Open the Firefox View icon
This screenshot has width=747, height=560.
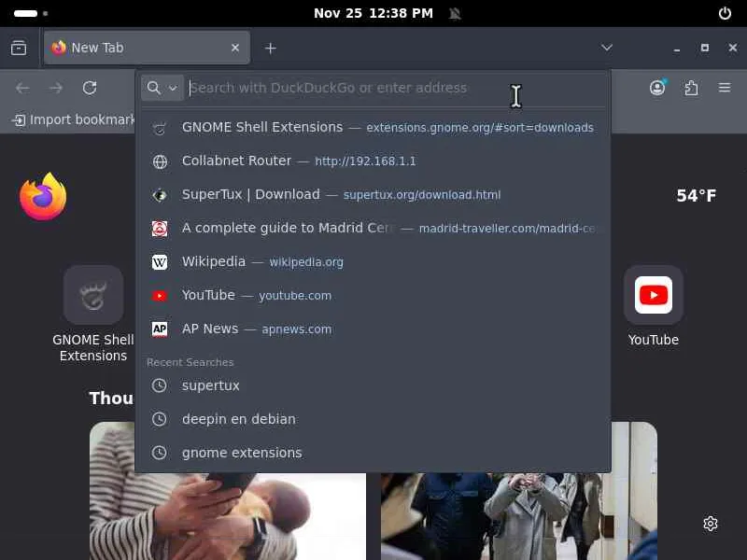(19, 48)
